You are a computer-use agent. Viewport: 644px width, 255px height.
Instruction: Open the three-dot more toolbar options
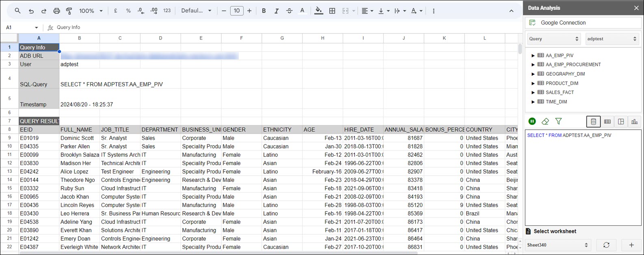pyautogui.click(x=434, y=11)
